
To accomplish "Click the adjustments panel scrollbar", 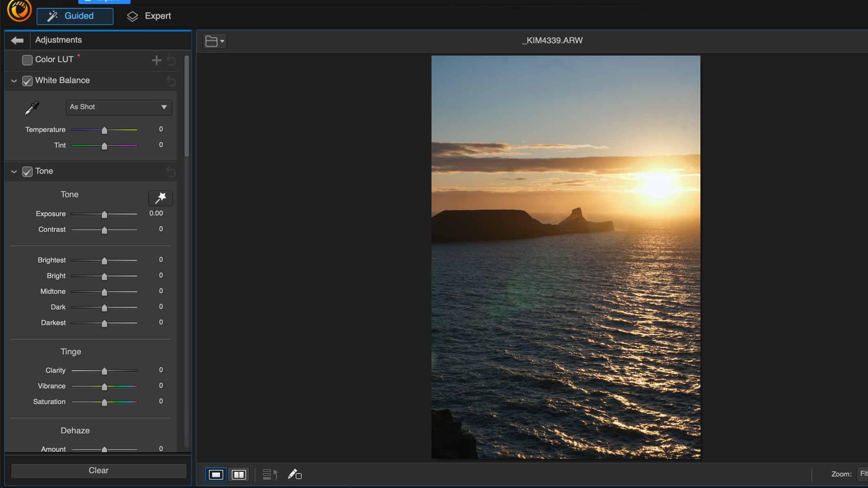I will (187, 107).
